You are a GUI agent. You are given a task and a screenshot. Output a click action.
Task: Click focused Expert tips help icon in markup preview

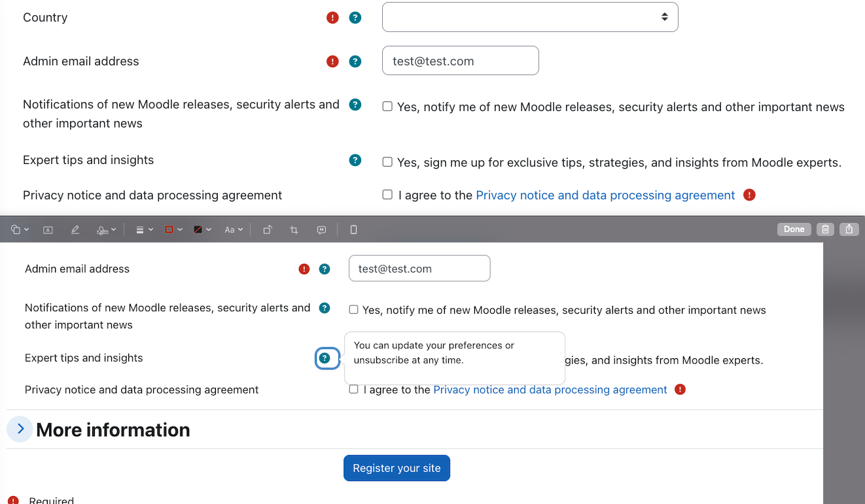(325, 358)
